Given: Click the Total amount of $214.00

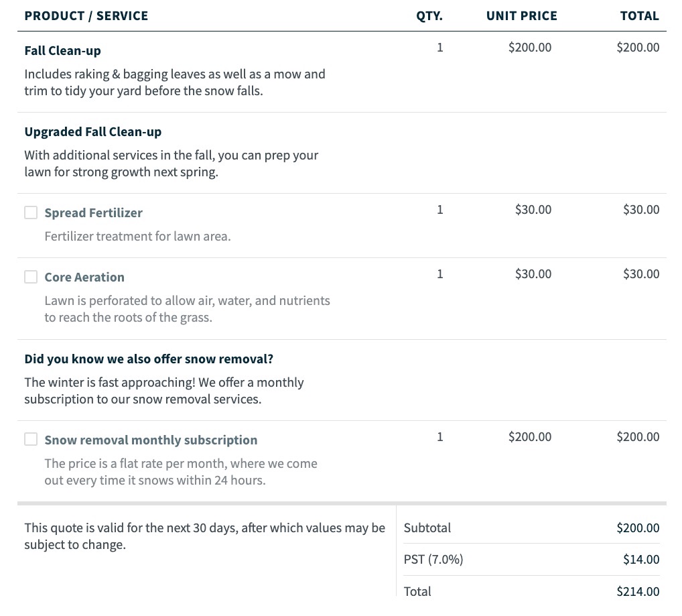Looking at the screenshot, I should pyautogui.click(x=637, y=591).
